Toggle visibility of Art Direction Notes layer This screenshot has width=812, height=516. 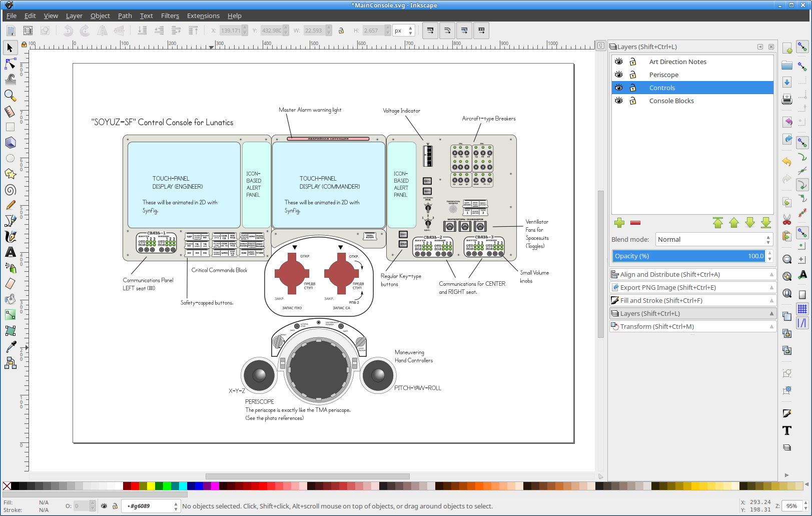[x=619, y=62]
